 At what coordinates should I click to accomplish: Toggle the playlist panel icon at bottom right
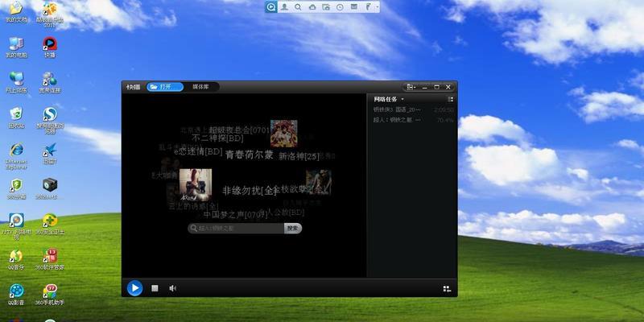pos(448,289)
